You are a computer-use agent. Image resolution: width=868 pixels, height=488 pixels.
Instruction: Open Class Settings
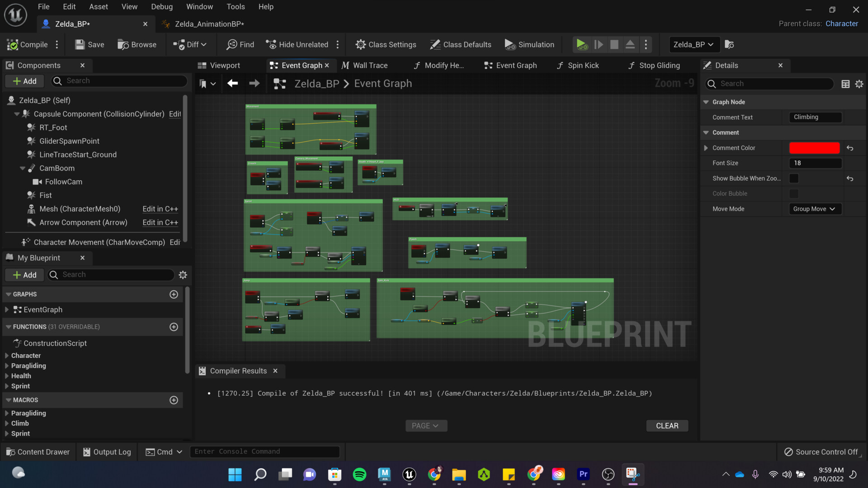coord(386,44)
